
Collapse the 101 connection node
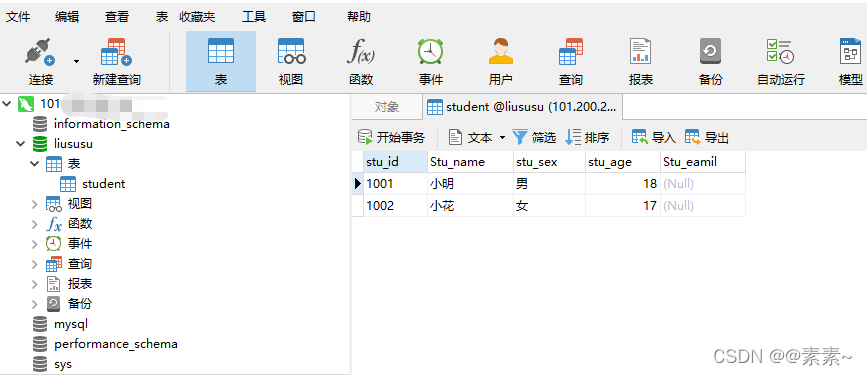click(7, 103)
